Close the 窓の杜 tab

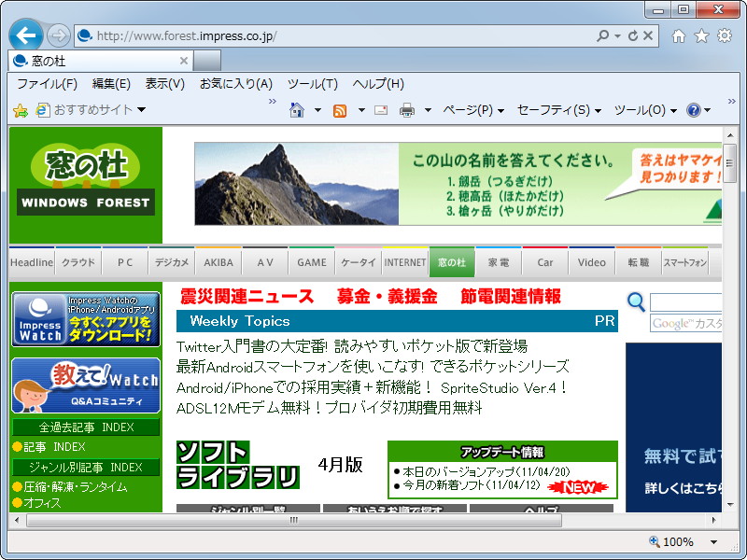point(183,61)
